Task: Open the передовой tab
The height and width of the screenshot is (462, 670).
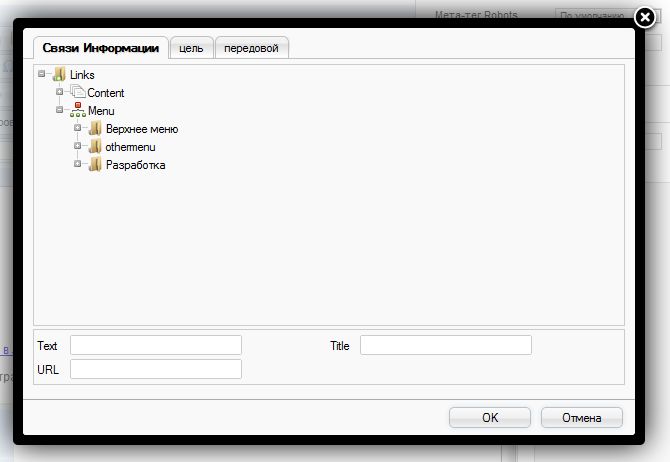Action: [x=251, y=48]
